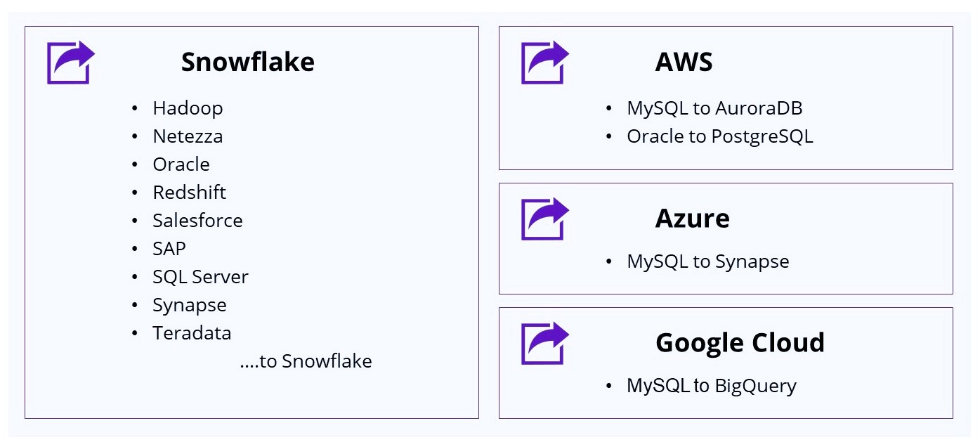Screen dimensions: 980x447
Task: Open the Azure heading
Action: [x=692, y=219]
